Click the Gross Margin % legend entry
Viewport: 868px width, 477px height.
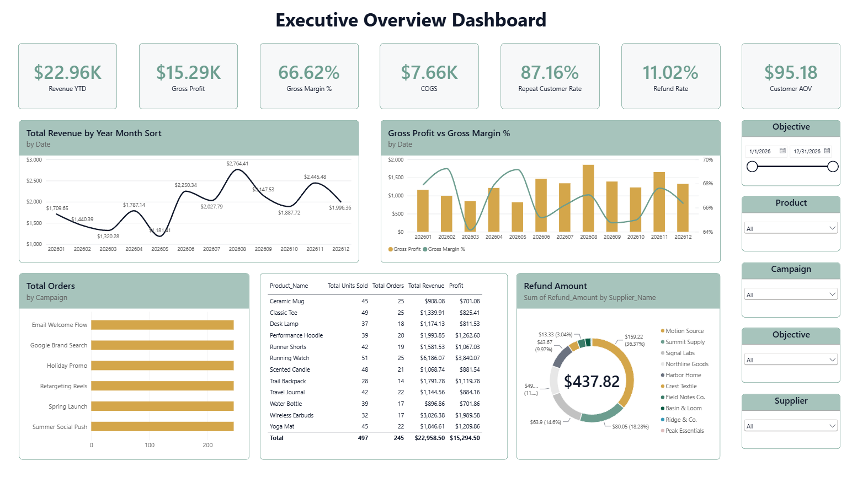coord(444,249)
